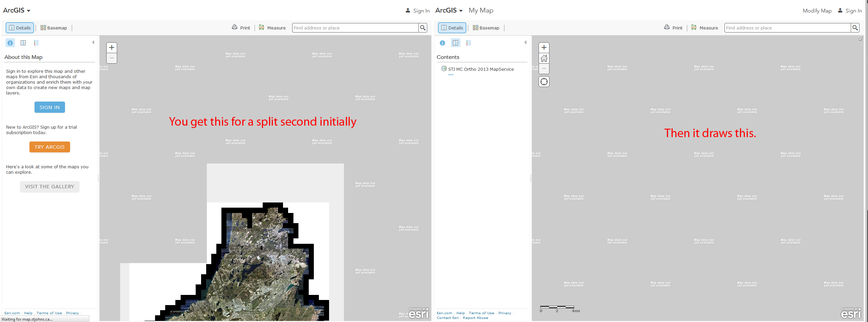Toggle Details button in left window

(x=20, y=28)
